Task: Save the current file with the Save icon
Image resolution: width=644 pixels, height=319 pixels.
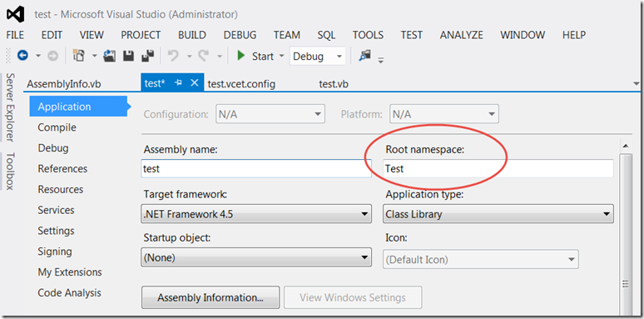Action: (x=129, y=56)
